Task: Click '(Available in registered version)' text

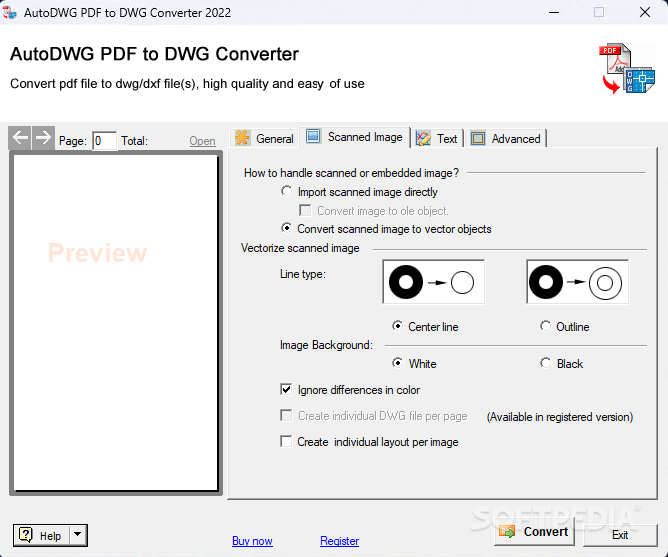Action: point(560,416)
